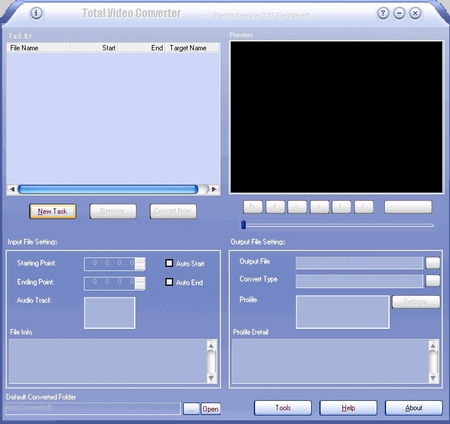
Task: Open the Tools menu button
Action: 283,408
